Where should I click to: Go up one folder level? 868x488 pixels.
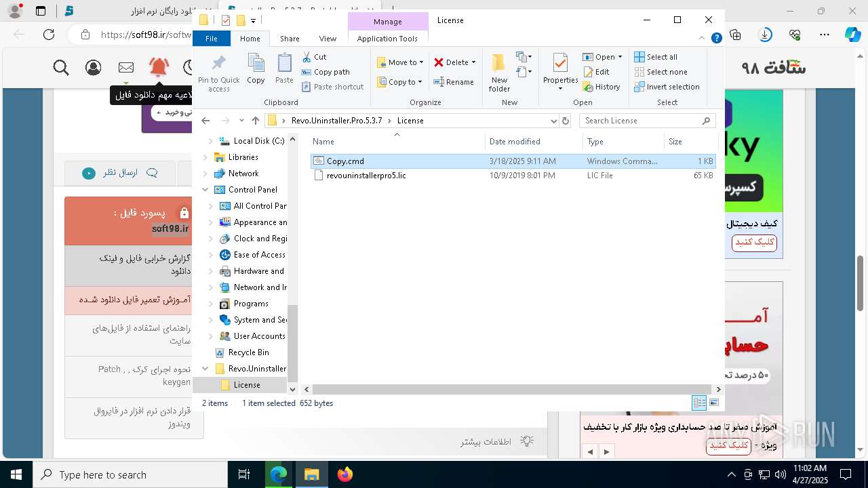click(x=256, y=121)
